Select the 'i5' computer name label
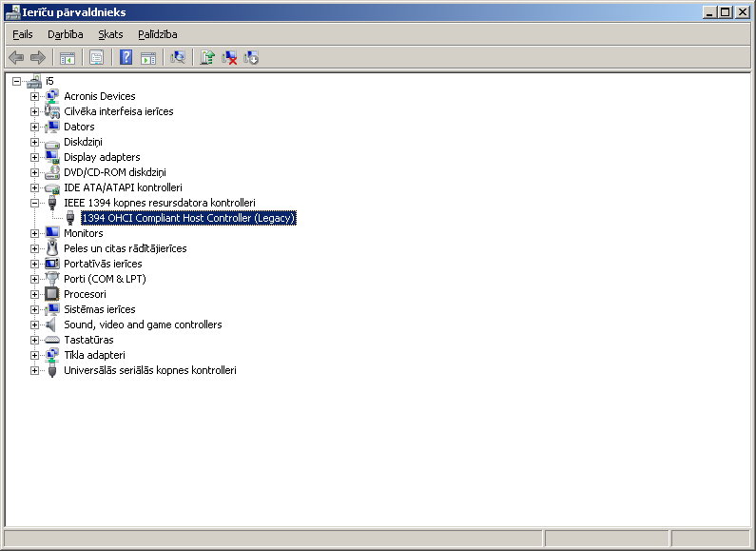Image resolution: width=756 pixels, height=551 pixels. (x=49, y=81)
